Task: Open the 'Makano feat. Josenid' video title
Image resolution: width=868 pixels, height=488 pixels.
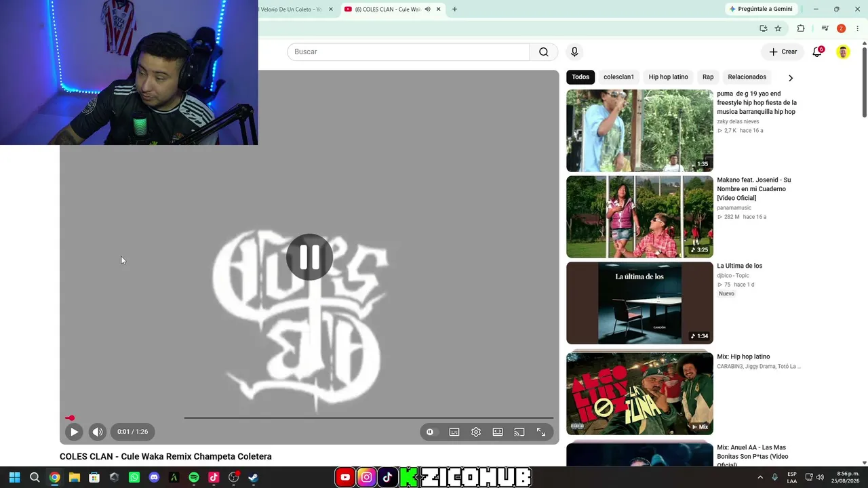Action: 753,189
